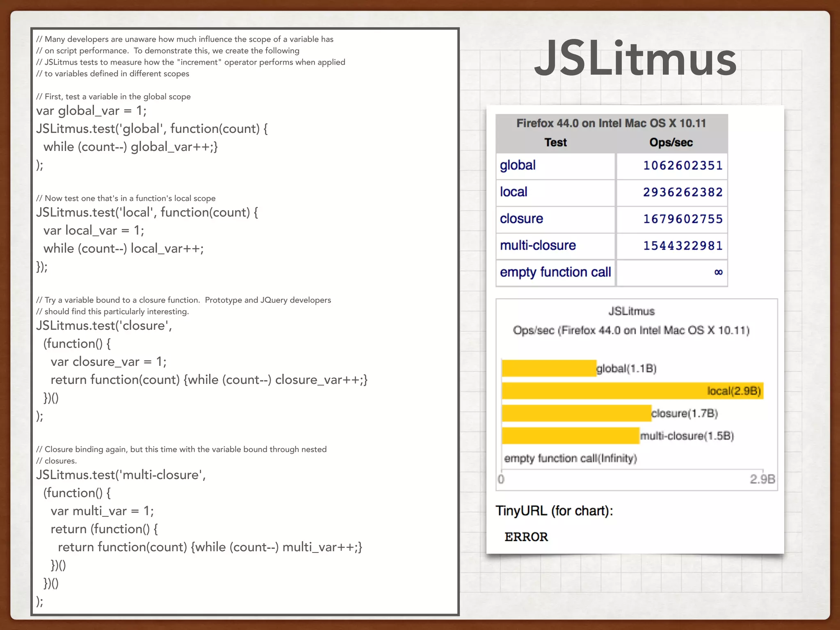Screen dimensions: 840x630
Task: Click the line 'return (function() {'
Action: pyautogui.click(x=105, y=529)
